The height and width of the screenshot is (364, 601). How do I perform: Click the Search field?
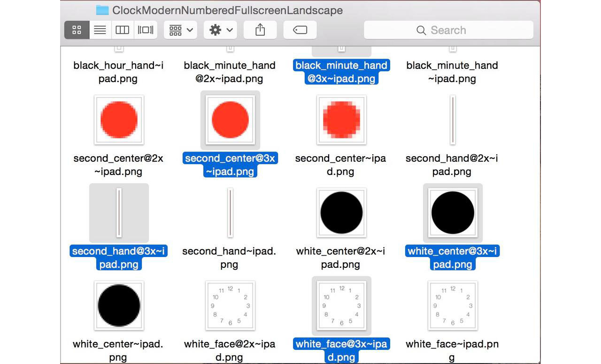(x=448, y=30)
